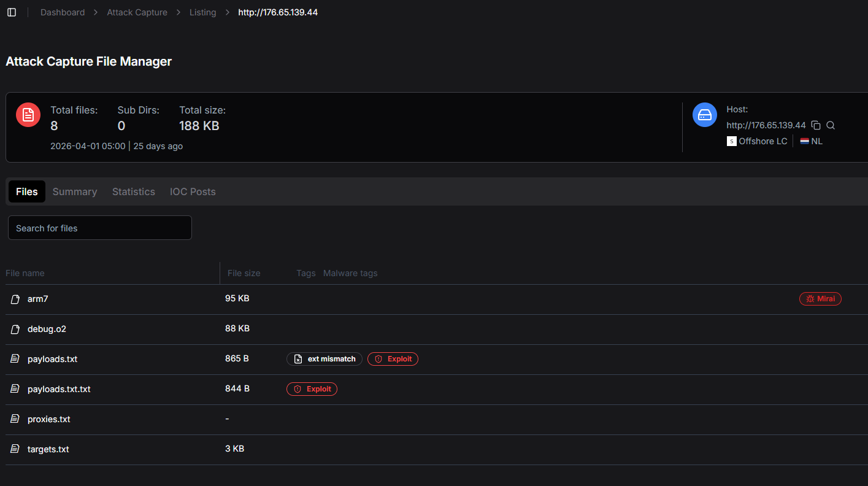This screenshot has width=868, height=486.
Task: Click the red total files document icon
Action: [28, 115]
